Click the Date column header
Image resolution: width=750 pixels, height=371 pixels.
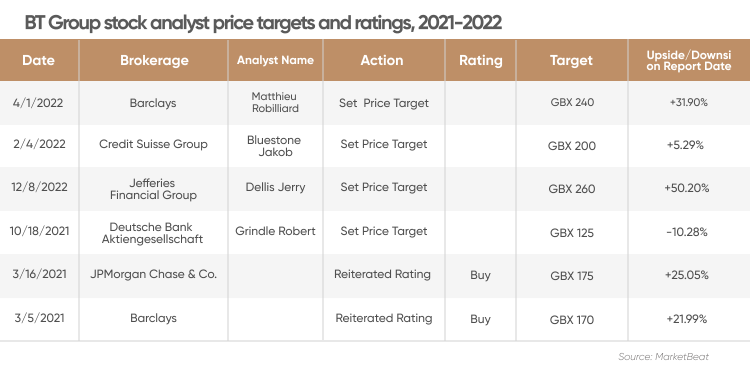point(38,60)
